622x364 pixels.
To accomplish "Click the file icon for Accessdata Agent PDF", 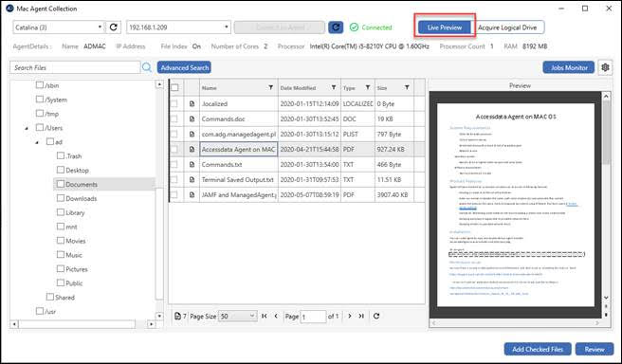I will [192, 150].
